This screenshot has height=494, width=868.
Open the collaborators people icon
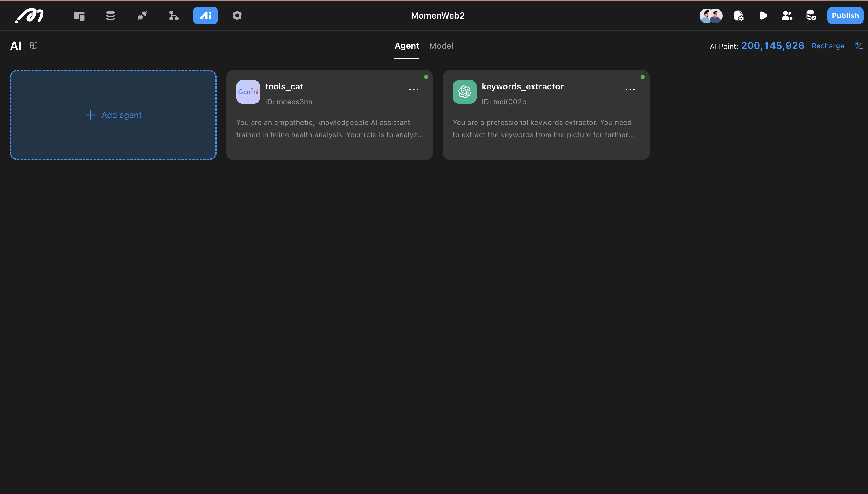coord(786,16)
